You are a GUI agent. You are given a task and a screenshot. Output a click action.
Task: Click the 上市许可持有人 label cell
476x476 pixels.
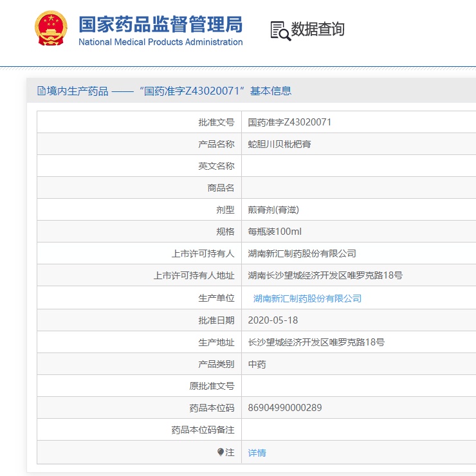coord(140,253)
